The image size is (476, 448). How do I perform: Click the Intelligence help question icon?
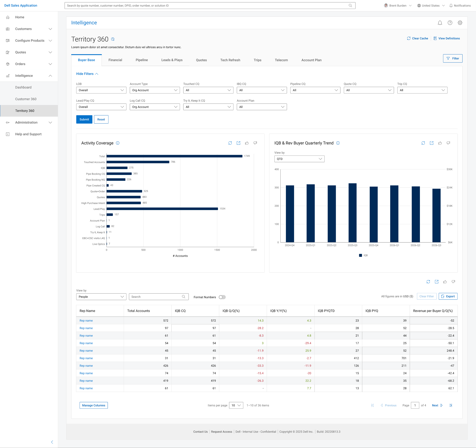point(450,23)
